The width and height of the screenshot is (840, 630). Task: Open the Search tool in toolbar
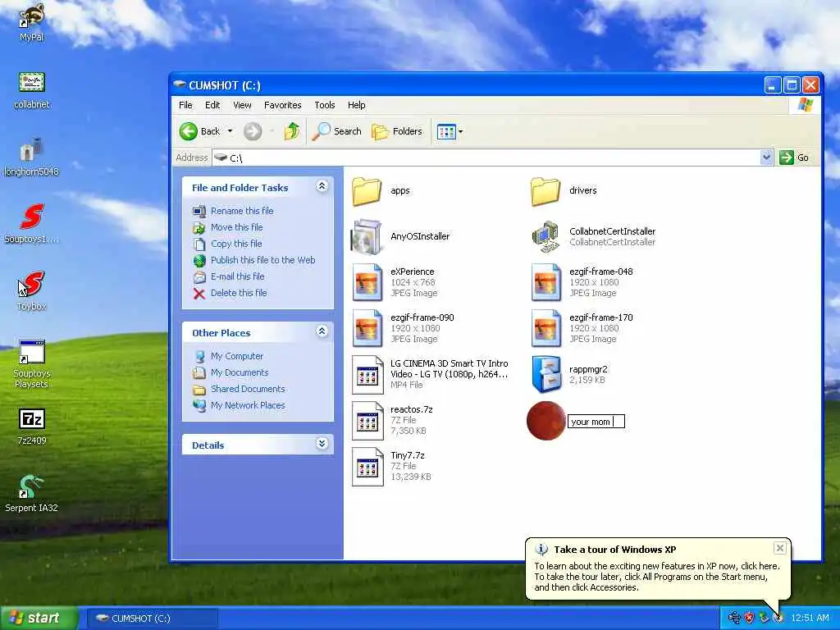[337, 131]
